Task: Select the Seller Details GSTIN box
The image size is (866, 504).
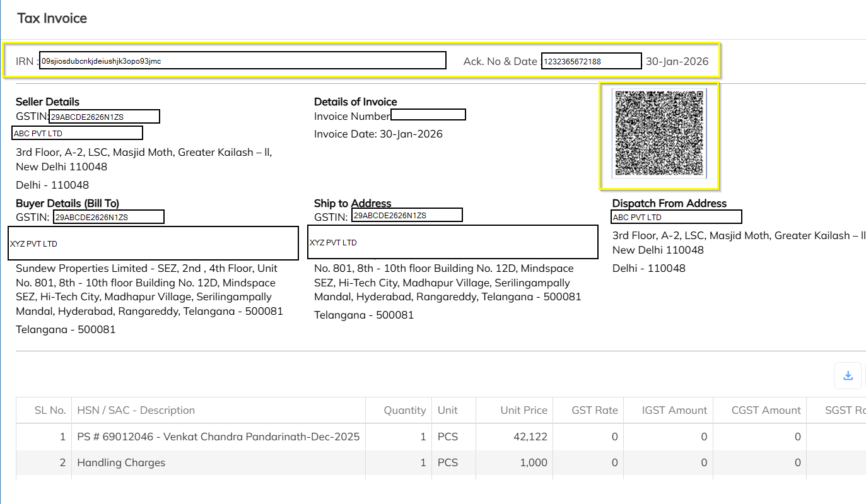Action: [105, 117]
